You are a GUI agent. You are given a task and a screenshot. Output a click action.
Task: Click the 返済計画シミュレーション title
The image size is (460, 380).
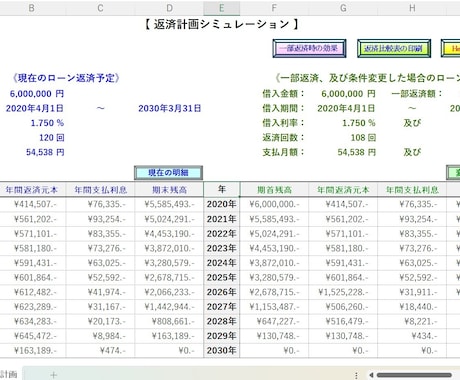tap(222, 24)
